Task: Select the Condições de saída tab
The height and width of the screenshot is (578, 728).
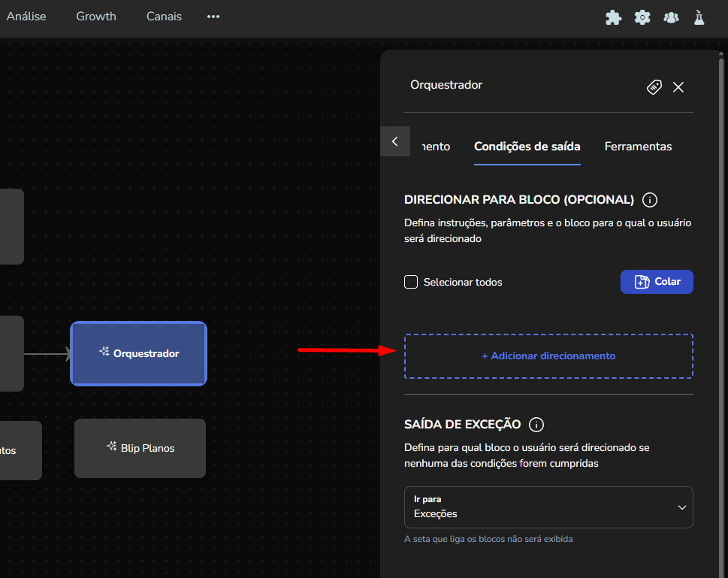Action: [x=527, y=147]
